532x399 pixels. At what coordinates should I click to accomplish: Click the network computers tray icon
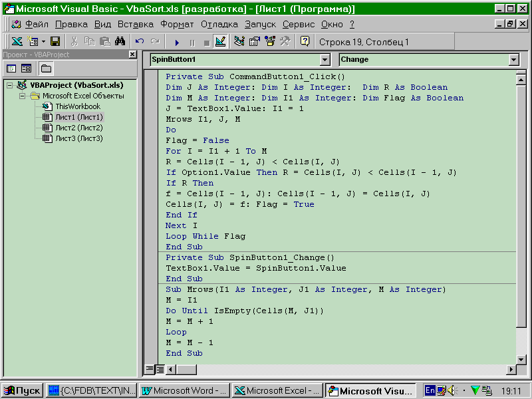tap(487, 390)
